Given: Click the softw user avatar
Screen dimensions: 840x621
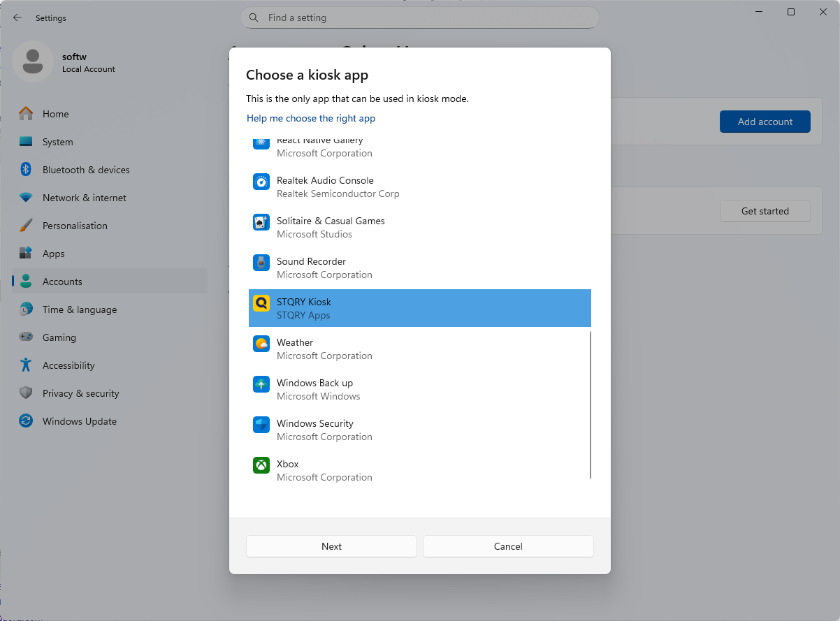Looking at the screenshot, I should [x=33, y=61].
